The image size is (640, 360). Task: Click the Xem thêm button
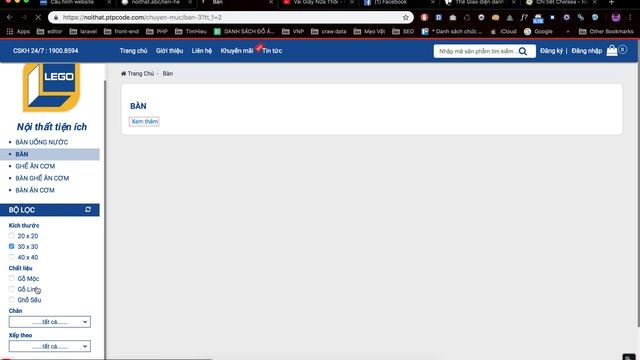tap(144, 122)
